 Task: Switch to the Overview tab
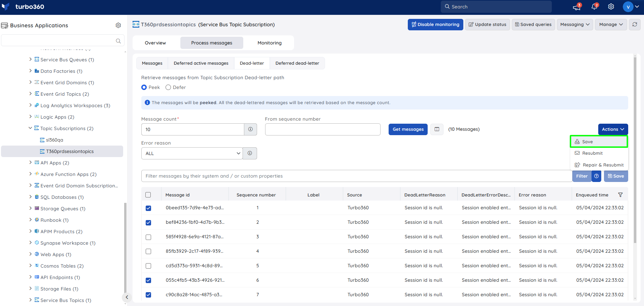coord(155,43)
